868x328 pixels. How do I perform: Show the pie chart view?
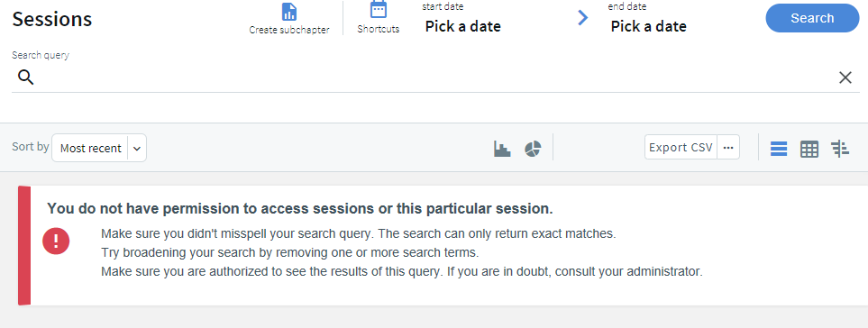[533, 149]
